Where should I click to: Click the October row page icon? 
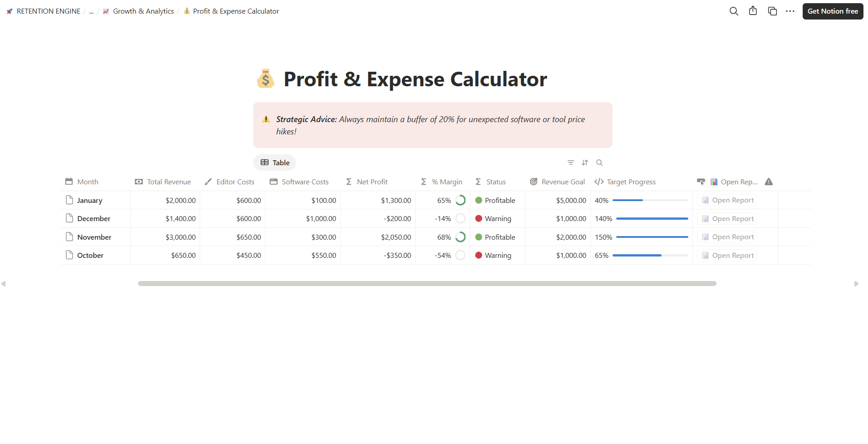pyautogui.click(x=69, y=255)
